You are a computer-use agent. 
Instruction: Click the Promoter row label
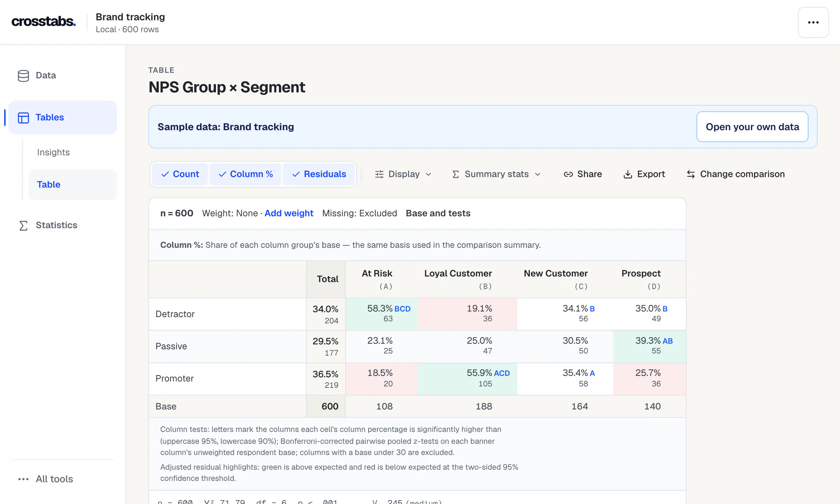click(x=174, y=378)
